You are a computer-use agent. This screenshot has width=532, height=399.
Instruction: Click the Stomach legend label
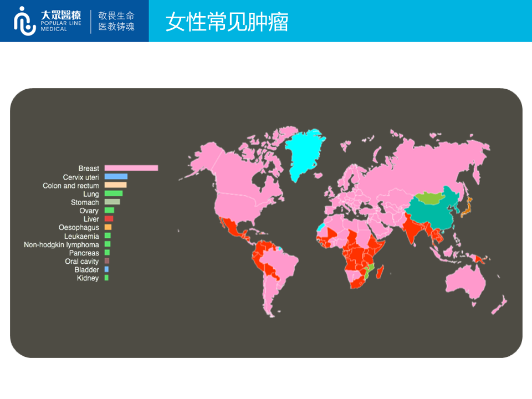[x=85, y=202]
